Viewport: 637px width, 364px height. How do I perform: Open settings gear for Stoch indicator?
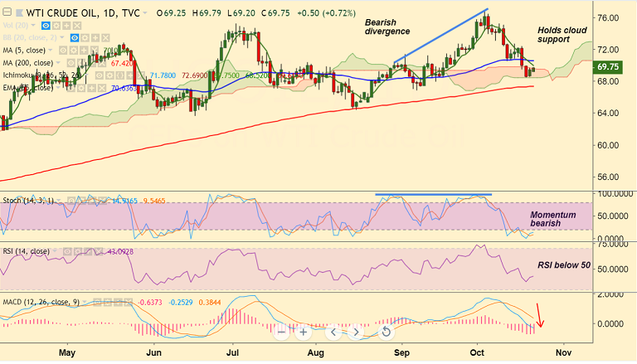point(81,201)
